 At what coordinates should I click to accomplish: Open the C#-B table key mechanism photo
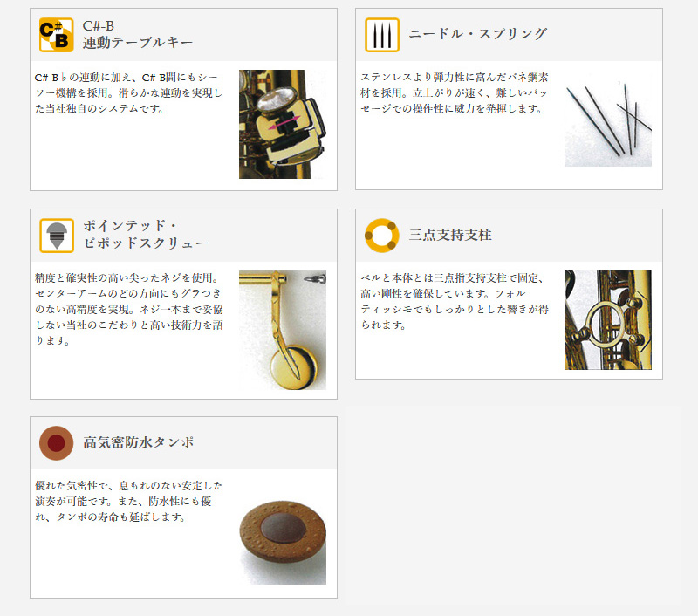[x=283, y=124]
